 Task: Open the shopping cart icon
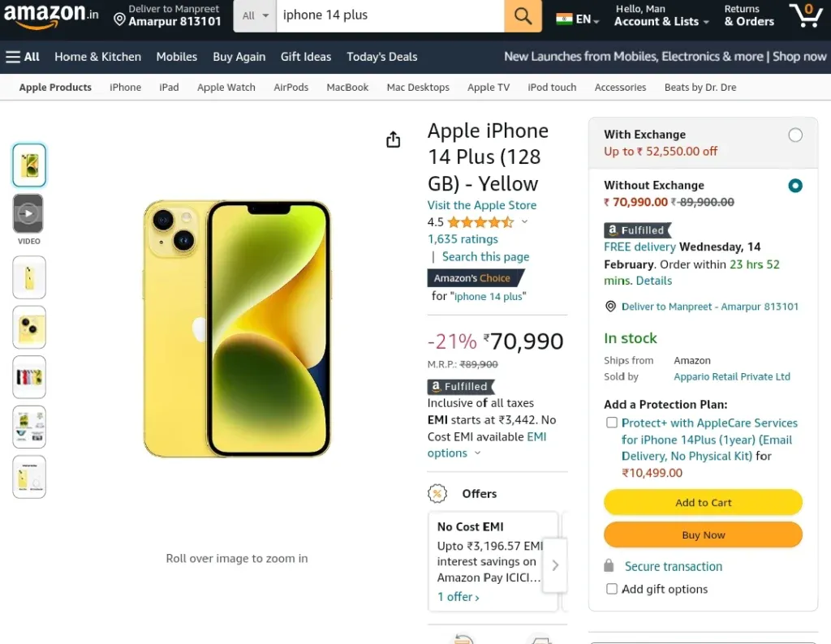[806, 15]
